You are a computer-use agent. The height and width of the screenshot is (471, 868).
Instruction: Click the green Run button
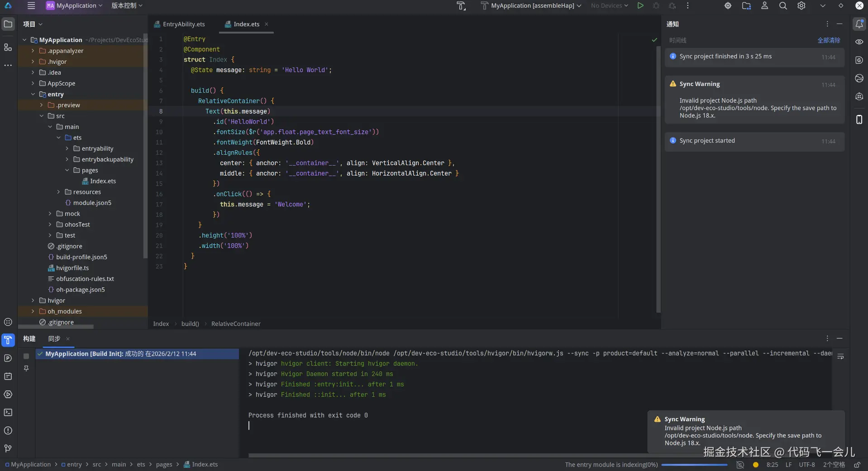coord(640,6)
